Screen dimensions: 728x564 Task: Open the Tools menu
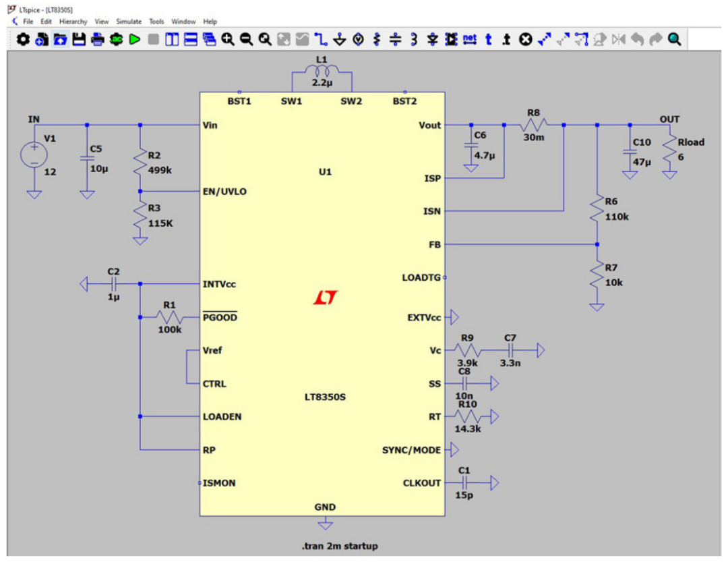(x=156, y=22)
